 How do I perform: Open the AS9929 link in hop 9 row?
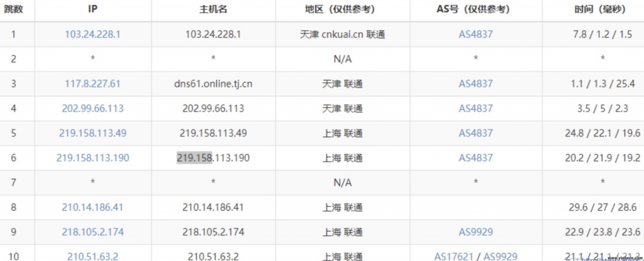tap(475, 231)
